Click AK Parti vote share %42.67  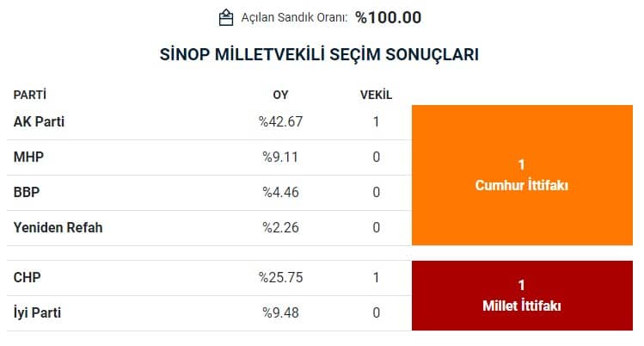point(280,121)
